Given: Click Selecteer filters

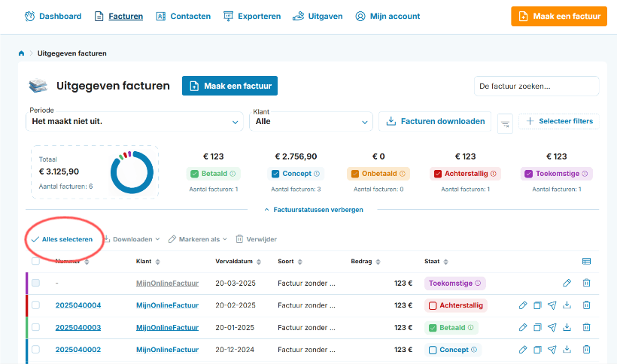Looking at the screenshot, I should click(x=559, y=121).
